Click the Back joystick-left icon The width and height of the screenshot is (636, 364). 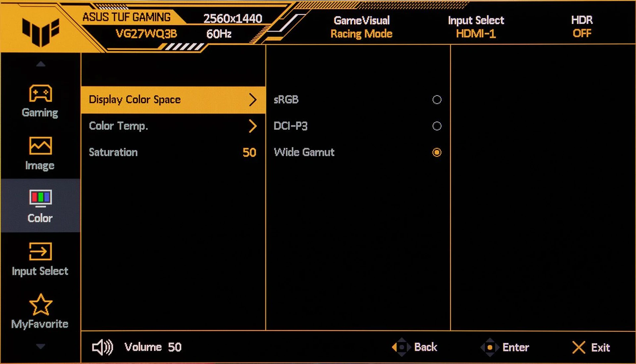[401, 347]
